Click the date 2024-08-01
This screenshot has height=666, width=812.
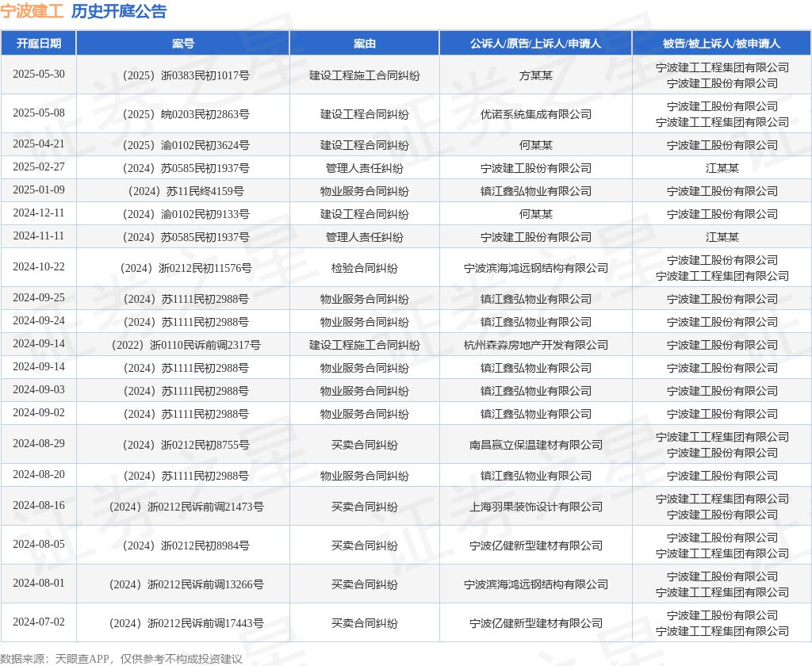click(x=39, y=583)
